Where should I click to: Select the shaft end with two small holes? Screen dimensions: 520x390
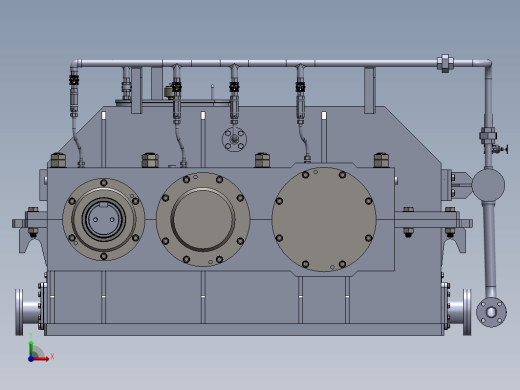[x=104, y=219]
